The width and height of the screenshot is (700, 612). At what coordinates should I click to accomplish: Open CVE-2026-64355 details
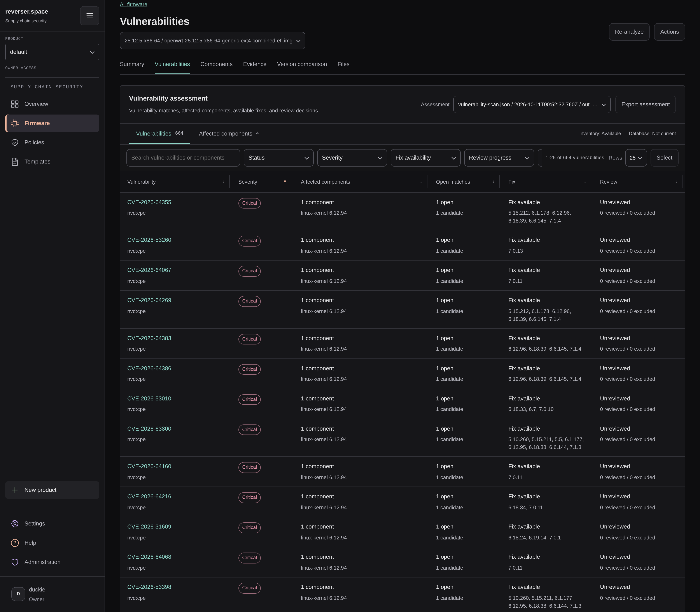tap(149, 202)
